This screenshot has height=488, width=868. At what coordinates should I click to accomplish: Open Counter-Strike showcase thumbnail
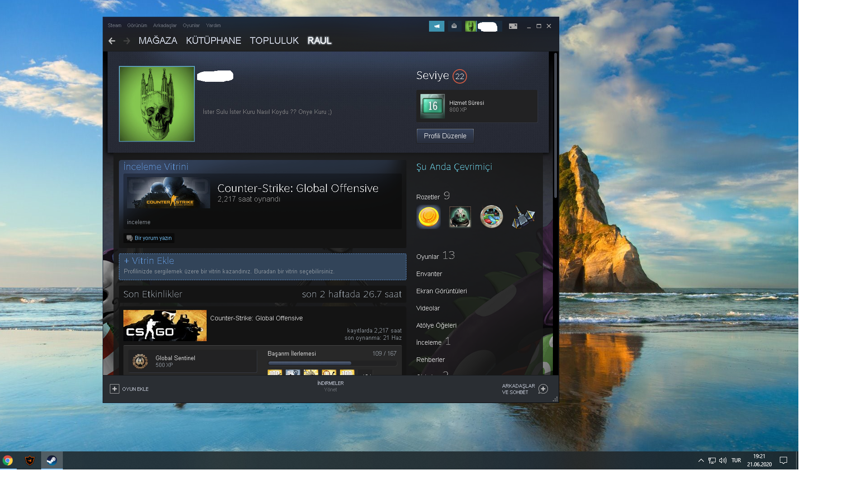coord(169,193)
